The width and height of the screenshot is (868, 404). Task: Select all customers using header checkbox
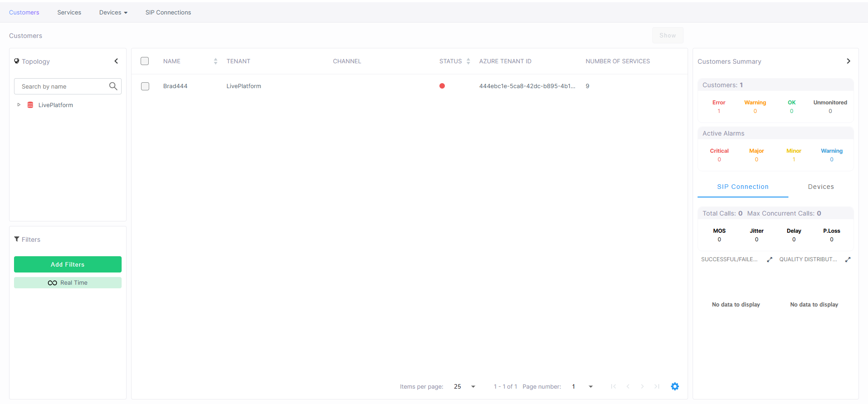point(145,61)
